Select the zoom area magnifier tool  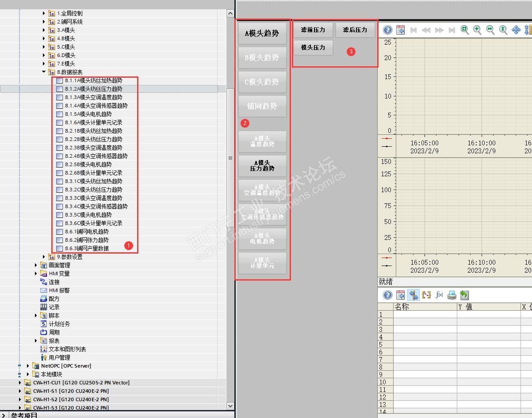coord(464,30)
